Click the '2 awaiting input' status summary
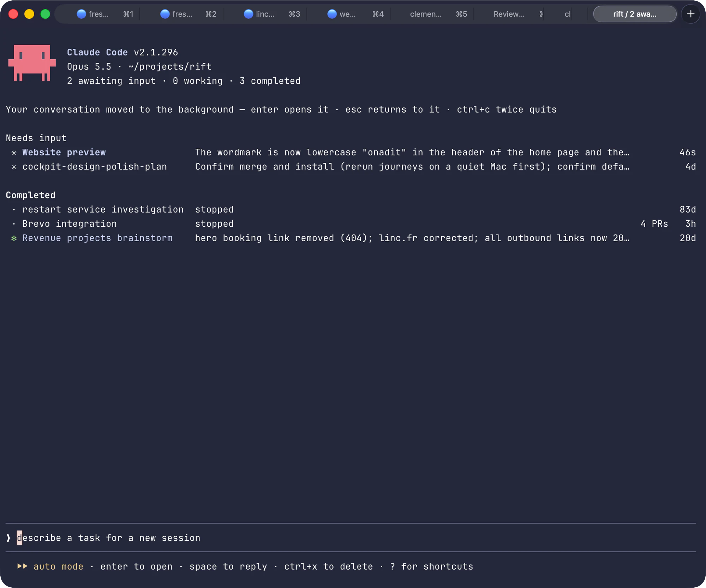The width and height of the screenshot is (706, 588). click(x=111, y=81)
